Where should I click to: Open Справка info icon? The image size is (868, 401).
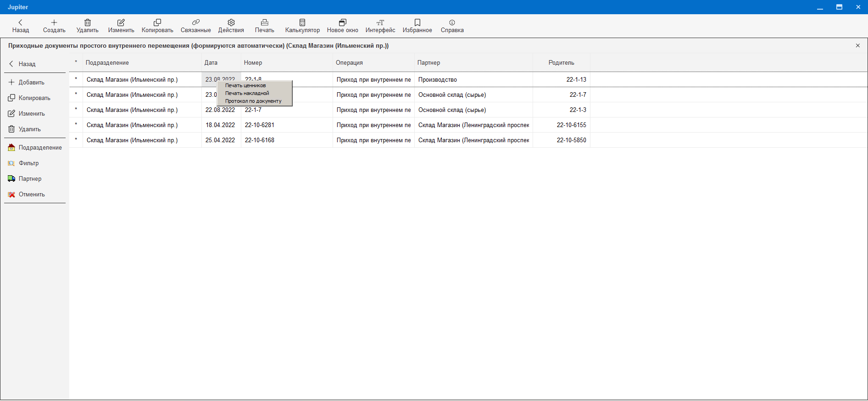tap(452, 22)
